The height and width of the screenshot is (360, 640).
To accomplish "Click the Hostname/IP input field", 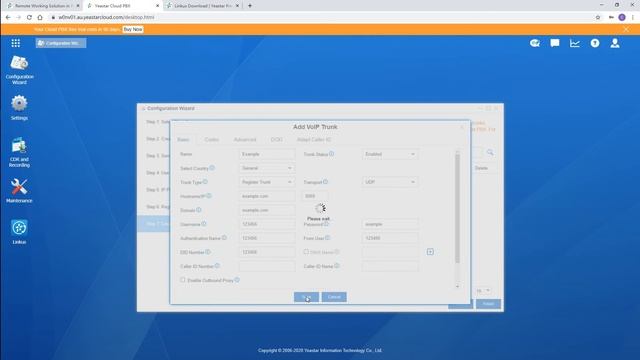I will pyautogui.click(x=267, y=196).
